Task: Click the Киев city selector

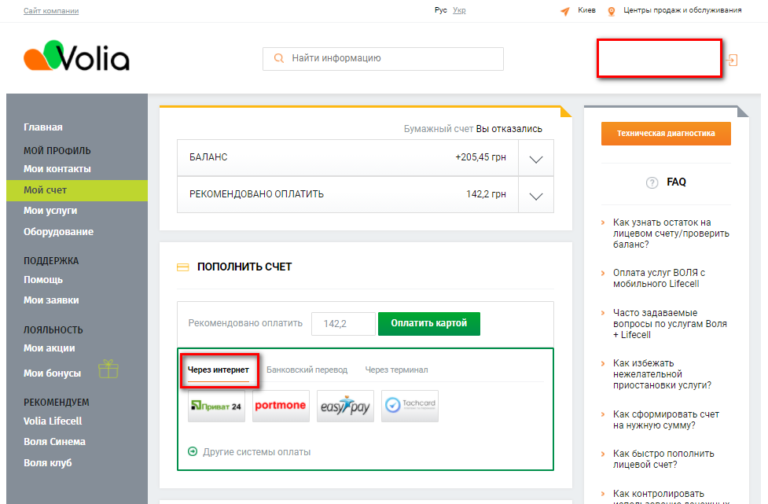Action: (587, 10)
